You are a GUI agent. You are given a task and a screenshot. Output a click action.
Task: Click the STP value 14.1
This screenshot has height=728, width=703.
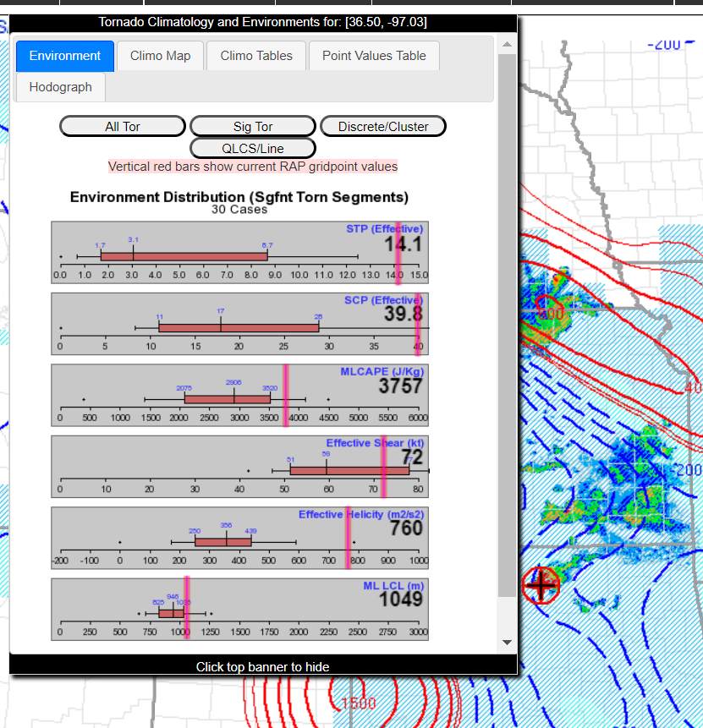[403, 244]
